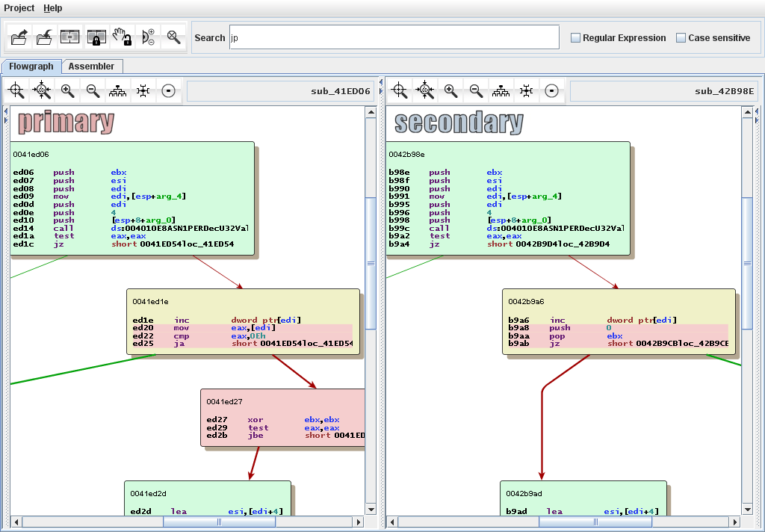Click the circled-minus icon in secondary toolbar
The height and width of the screenshot is (532, 765).
[552, 90]
